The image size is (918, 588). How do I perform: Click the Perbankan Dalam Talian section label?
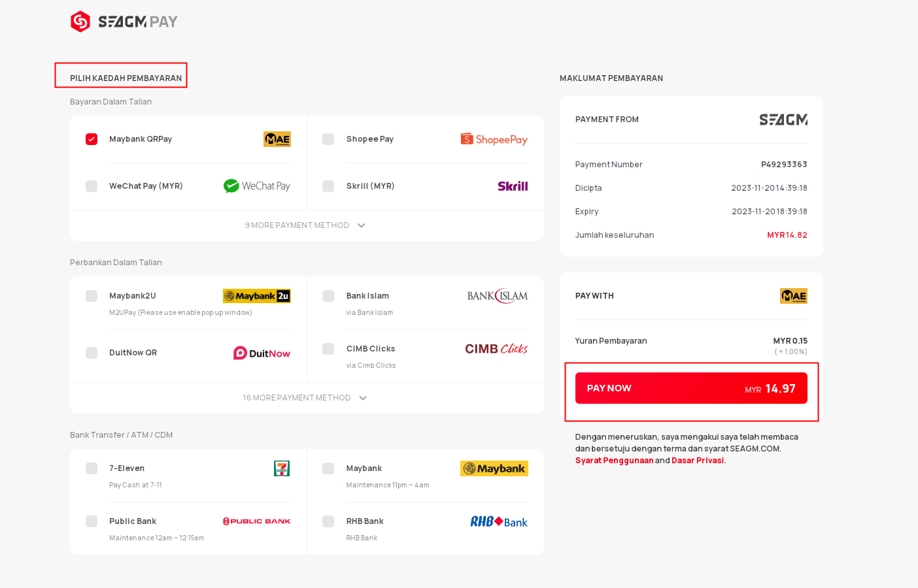[116, 263]
